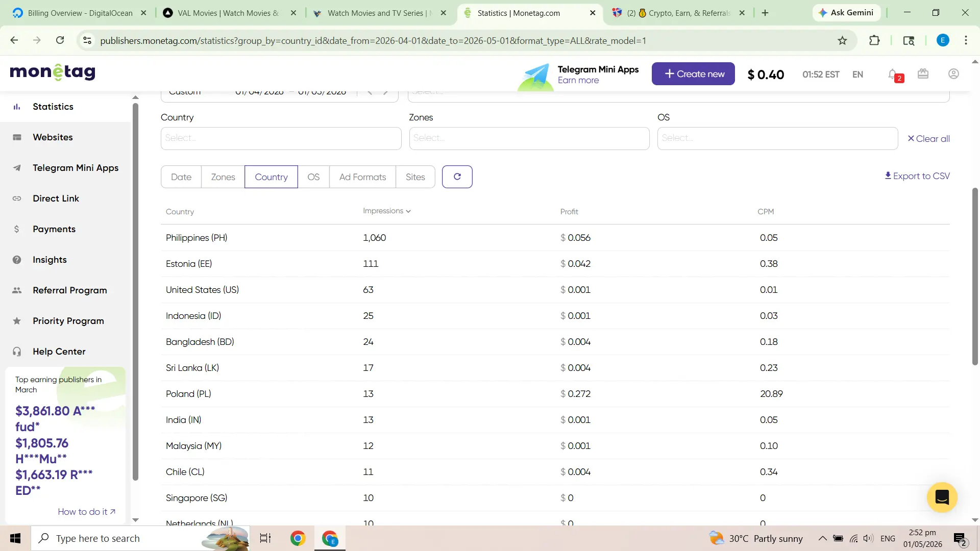
Task: View site information icon in address bar
Action: tap(87, 40)
